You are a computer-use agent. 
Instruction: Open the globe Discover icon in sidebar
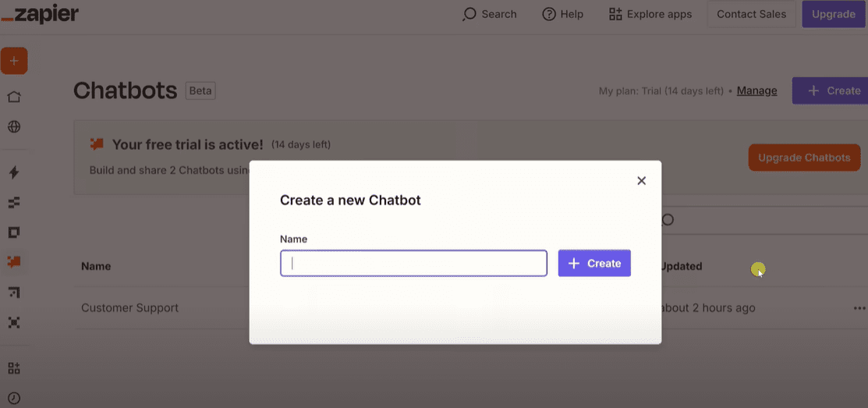point(14,126)
